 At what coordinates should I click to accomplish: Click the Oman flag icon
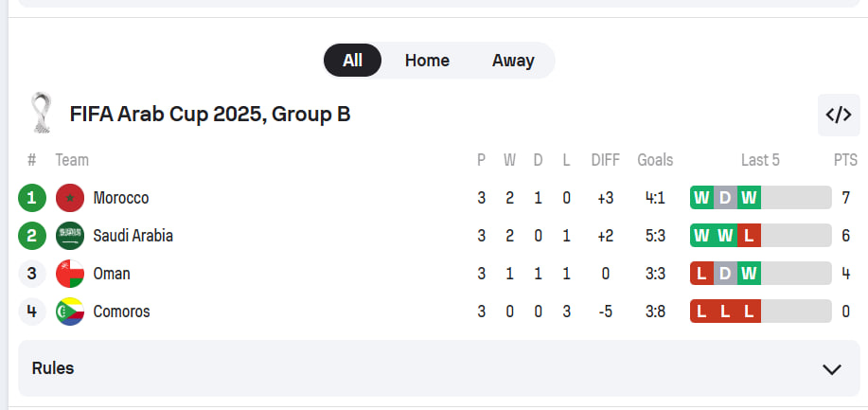[x=70, y=274]
